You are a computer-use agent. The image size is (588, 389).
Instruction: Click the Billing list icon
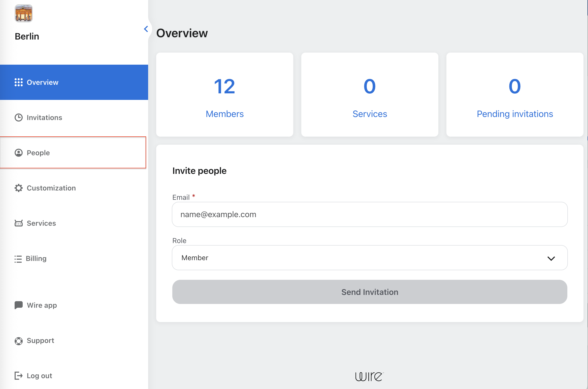coord(18,259)
